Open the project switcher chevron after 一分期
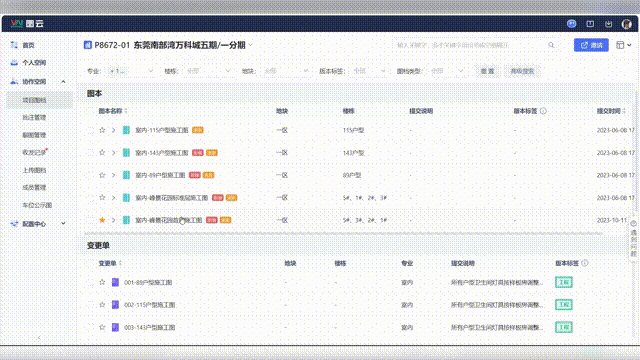 coord(251,45)
